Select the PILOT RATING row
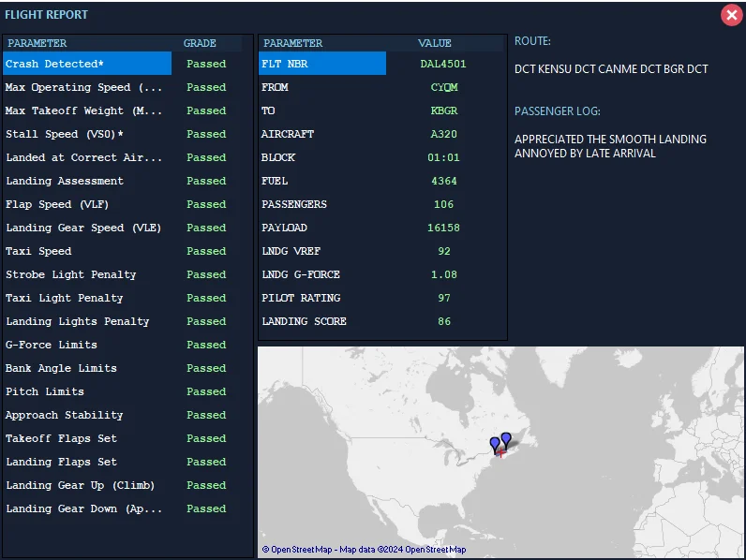746x560 pixels. [380, 298]
